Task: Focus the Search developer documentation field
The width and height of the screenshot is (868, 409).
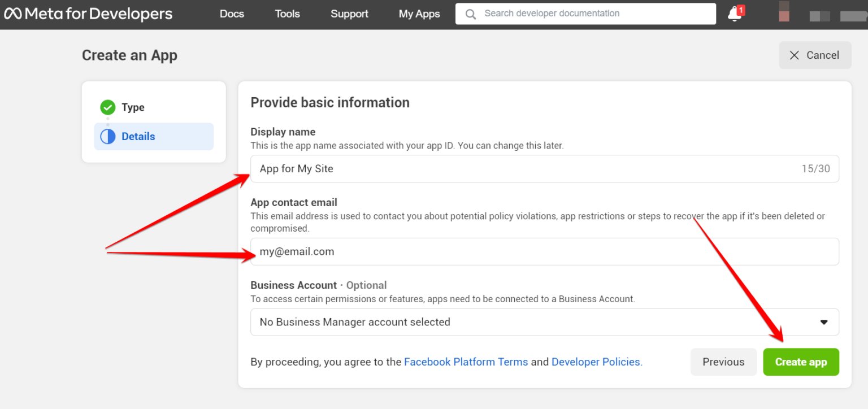Action: click(x=585, y=14)
